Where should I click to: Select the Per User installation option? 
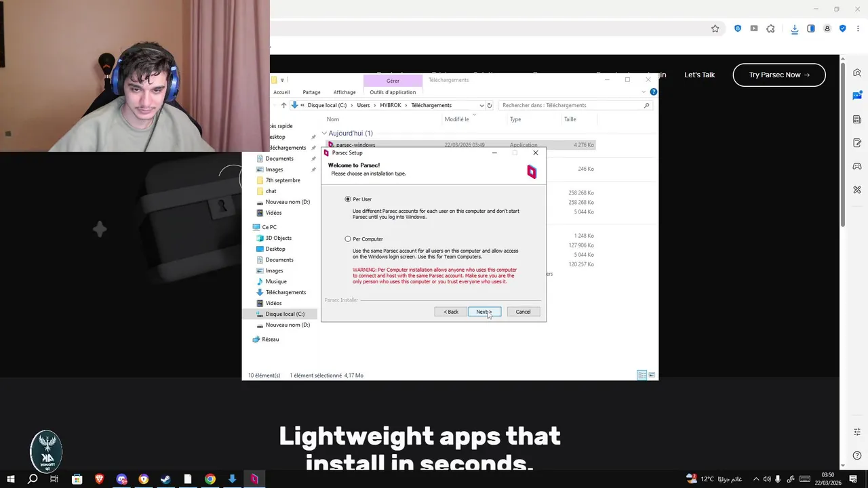tap(348, 199)
